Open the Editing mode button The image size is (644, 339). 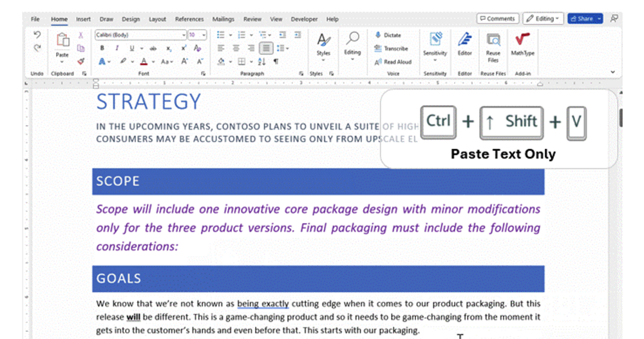[542, 19]
